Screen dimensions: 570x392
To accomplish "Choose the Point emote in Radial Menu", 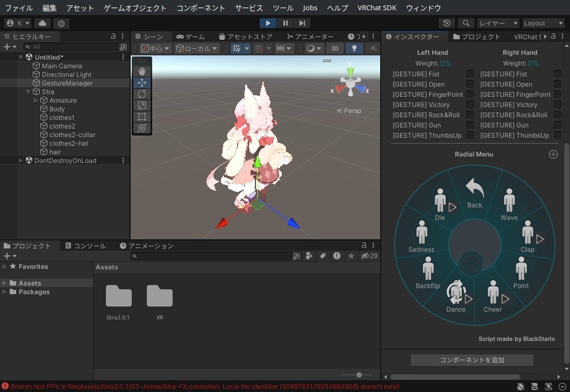I will point(521,273).
